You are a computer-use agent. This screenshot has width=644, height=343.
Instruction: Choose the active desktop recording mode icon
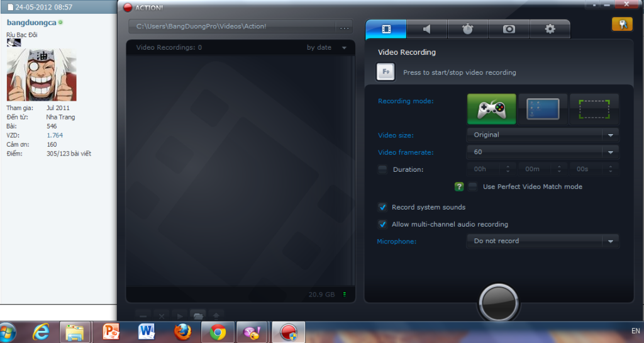[x=542, y=109]
